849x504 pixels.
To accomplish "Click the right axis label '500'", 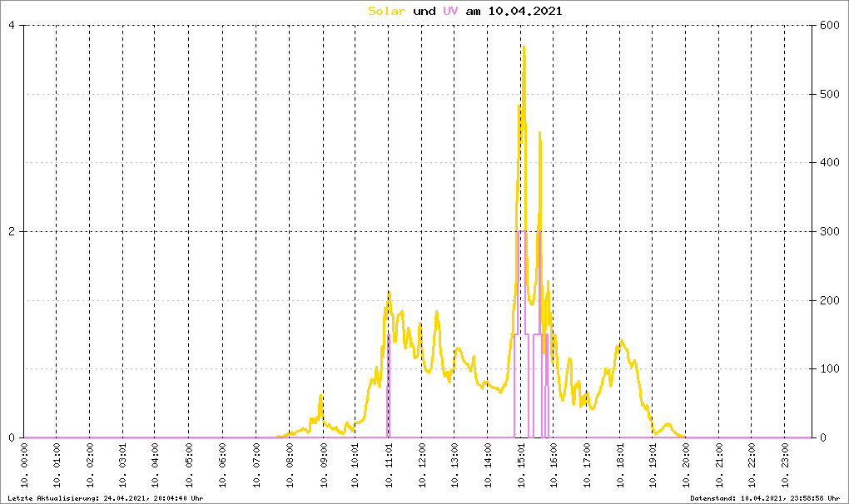I will [830, 94].
